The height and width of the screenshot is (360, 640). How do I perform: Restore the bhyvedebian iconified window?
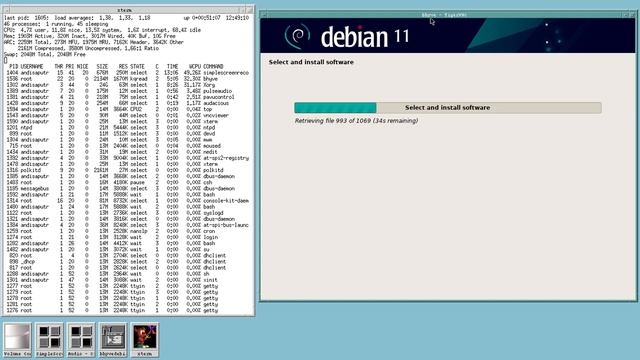(x=113, y=340)
